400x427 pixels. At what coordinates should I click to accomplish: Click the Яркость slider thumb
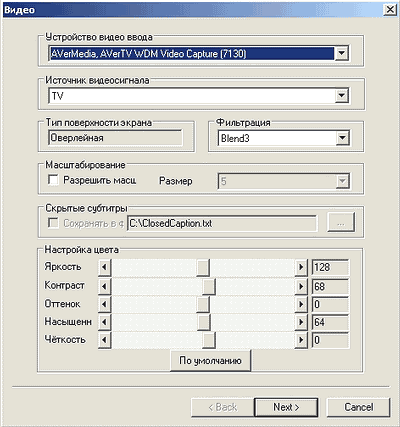(x=203, y=267)
